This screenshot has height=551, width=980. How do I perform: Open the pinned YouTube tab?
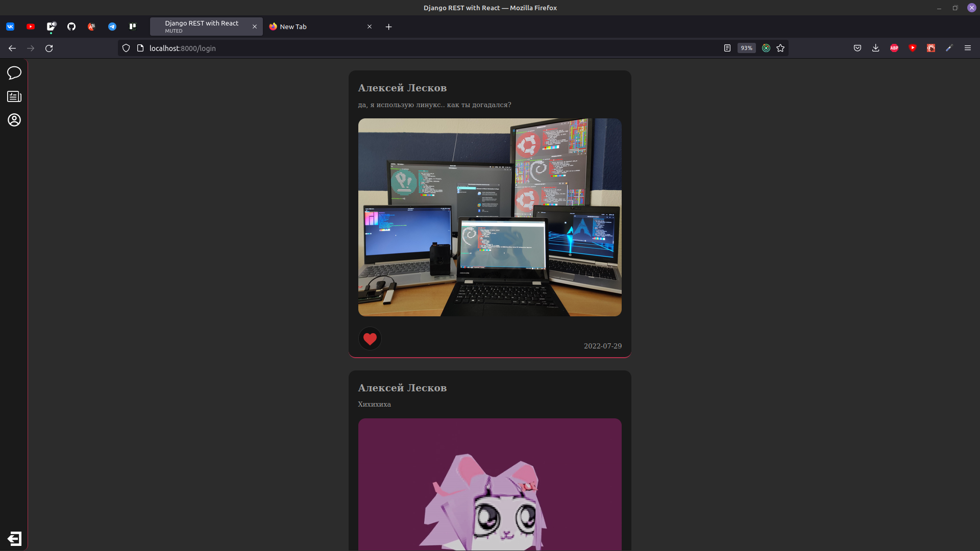coord(31,27)
